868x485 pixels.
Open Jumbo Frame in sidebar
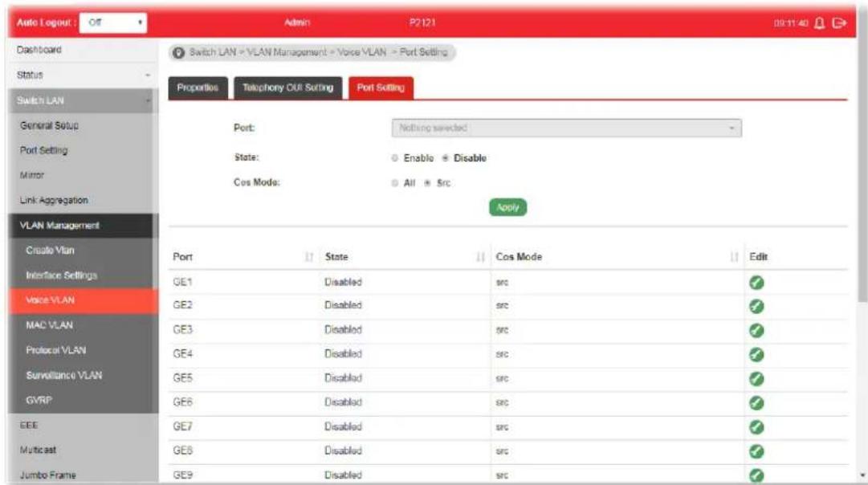(83, 475)
